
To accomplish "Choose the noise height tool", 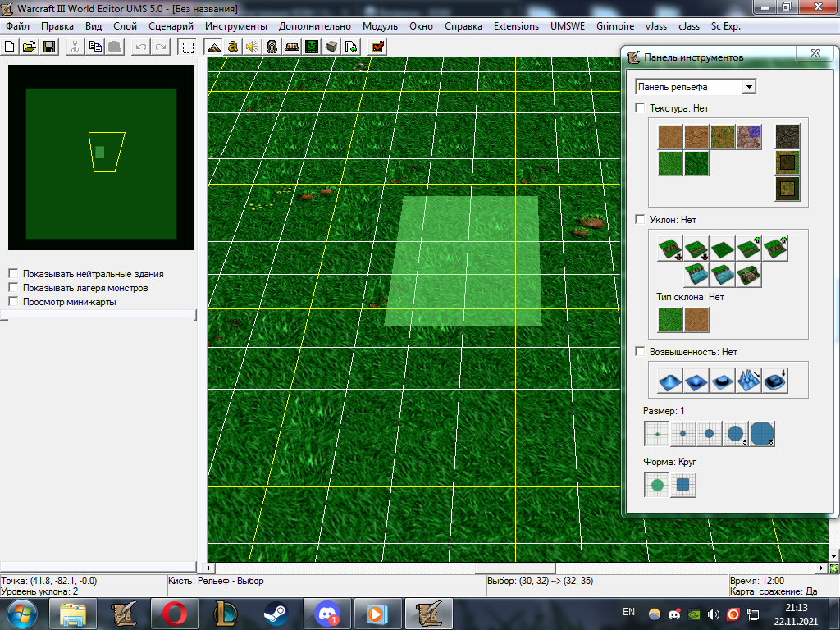I will pyautogui.click(x=748, y=381).
